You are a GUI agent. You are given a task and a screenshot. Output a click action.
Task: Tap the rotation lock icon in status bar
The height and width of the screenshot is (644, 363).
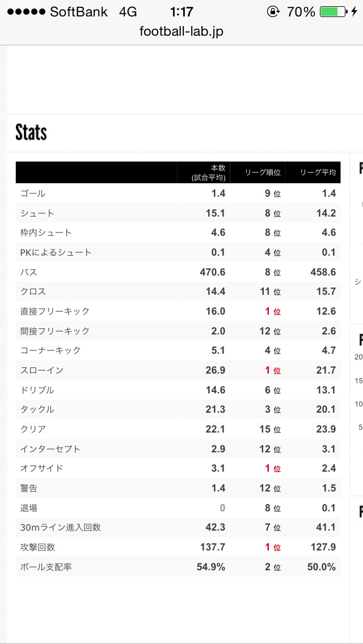[273, 12]
